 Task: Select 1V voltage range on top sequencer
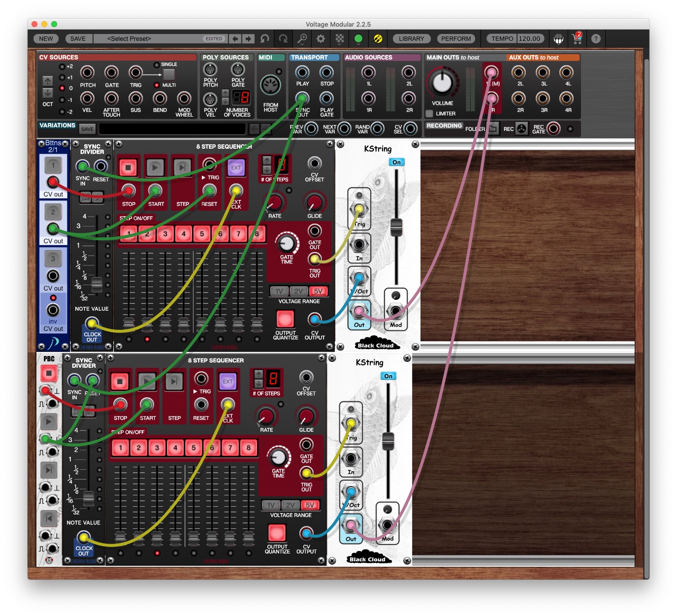(279, 291)
